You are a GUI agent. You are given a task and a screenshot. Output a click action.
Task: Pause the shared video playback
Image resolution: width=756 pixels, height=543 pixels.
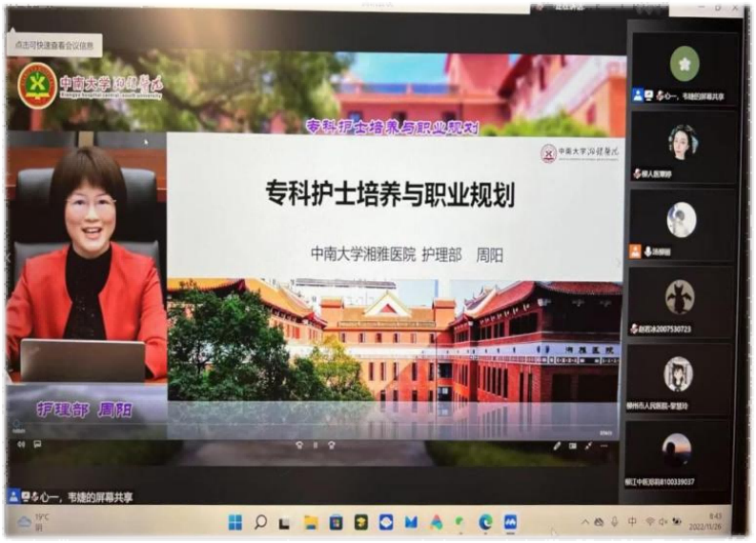[316, 445]
